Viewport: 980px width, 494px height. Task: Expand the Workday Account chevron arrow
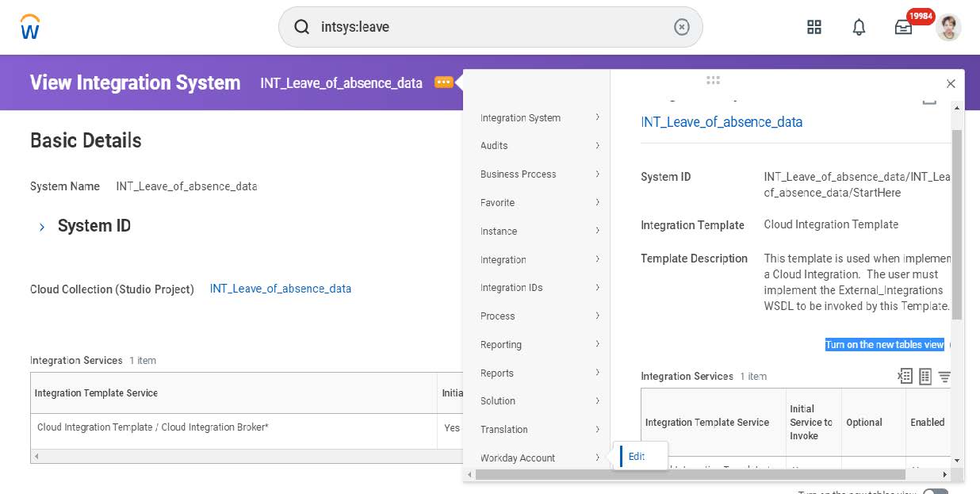coord(597,457)
